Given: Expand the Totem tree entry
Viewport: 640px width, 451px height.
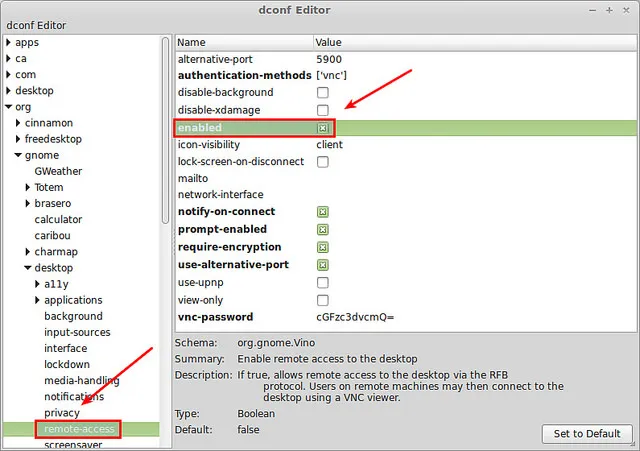Looking at the screenshot, I should [x=28, y=187].
